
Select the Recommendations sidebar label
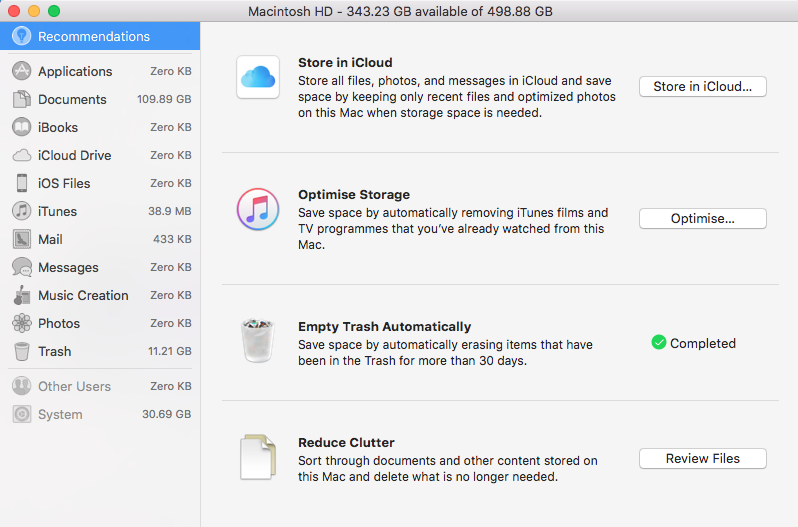[x=94, y=37]
